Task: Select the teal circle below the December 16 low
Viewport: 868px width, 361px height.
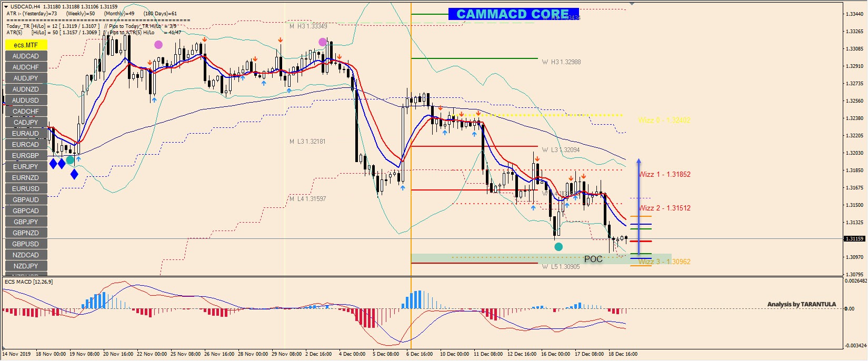Action: click(558, 246)
